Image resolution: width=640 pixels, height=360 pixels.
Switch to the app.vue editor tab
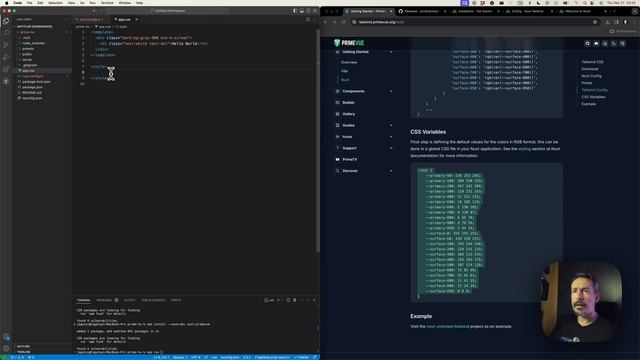coord(124,19)
